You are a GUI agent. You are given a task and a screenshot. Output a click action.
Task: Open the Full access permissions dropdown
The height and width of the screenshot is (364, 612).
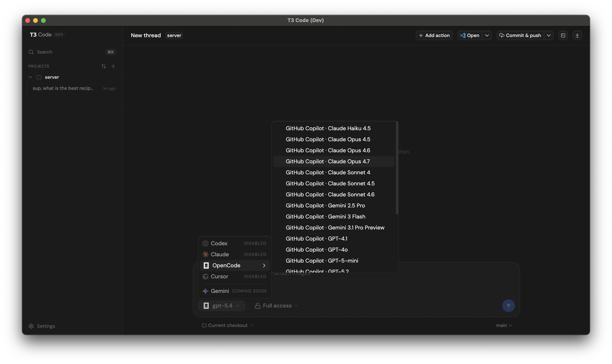(x=277, y=306)
